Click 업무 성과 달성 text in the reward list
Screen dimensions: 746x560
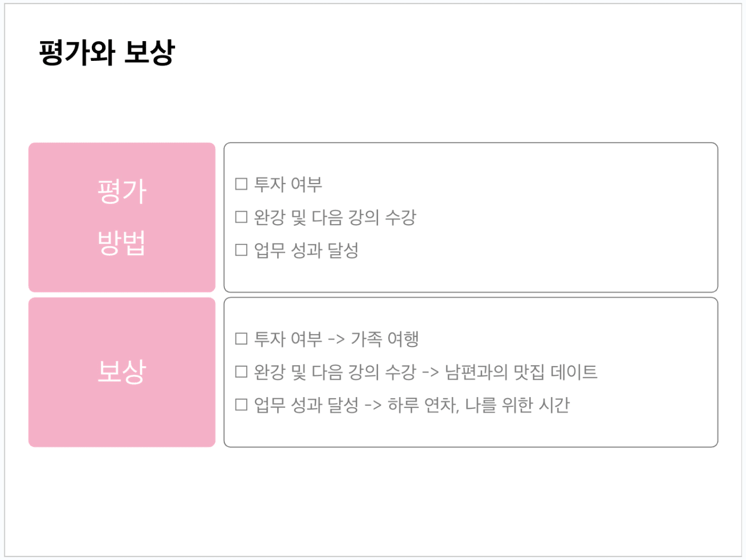306,405
